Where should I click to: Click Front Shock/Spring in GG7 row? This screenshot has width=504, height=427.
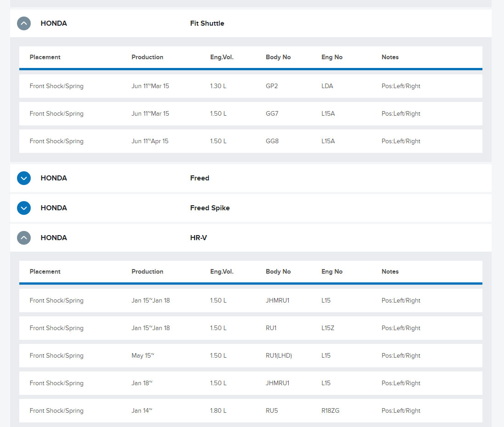pos(56,114)
